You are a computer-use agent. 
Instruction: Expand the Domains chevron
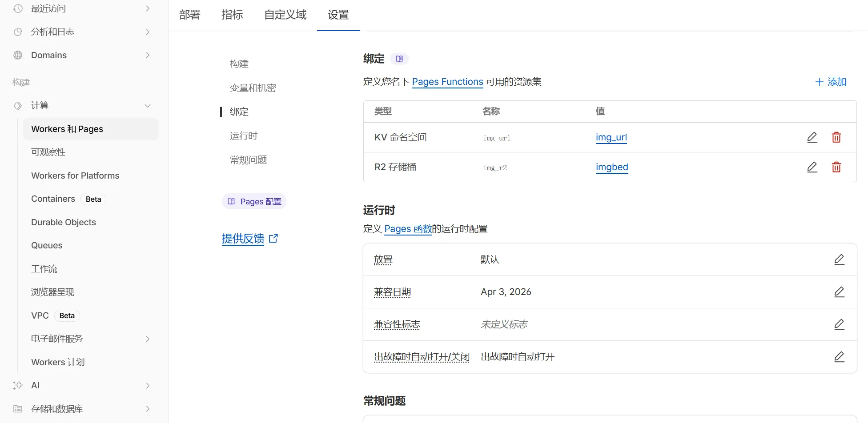[148, 55]
